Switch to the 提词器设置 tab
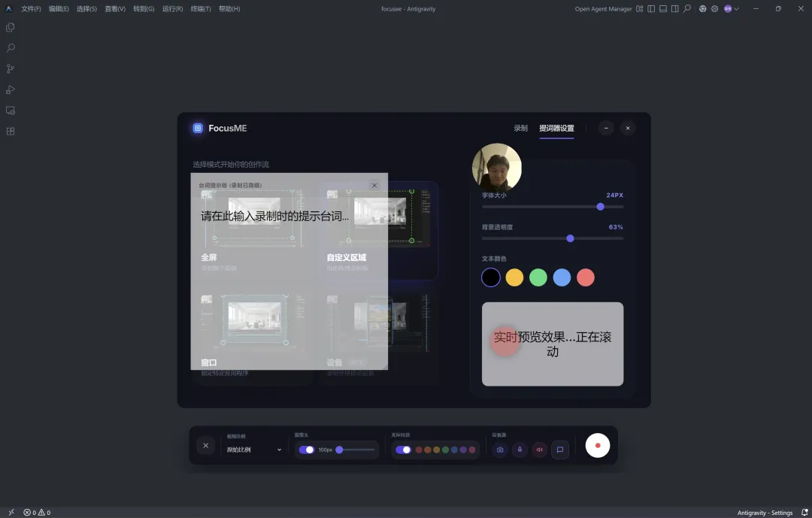The width and height of the screenshot is (812, 518). 556,128
